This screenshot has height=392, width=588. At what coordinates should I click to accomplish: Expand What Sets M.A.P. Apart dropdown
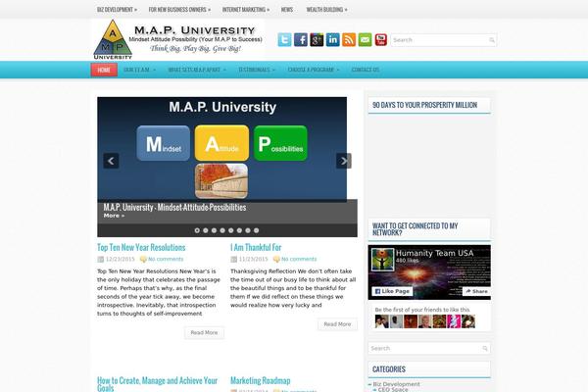point(197,70)
